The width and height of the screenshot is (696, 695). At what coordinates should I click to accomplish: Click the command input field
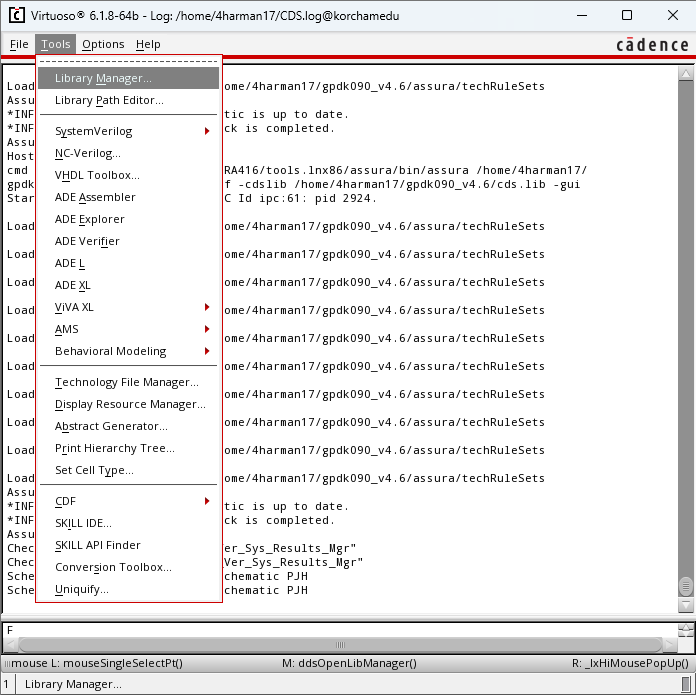point(340,630)
